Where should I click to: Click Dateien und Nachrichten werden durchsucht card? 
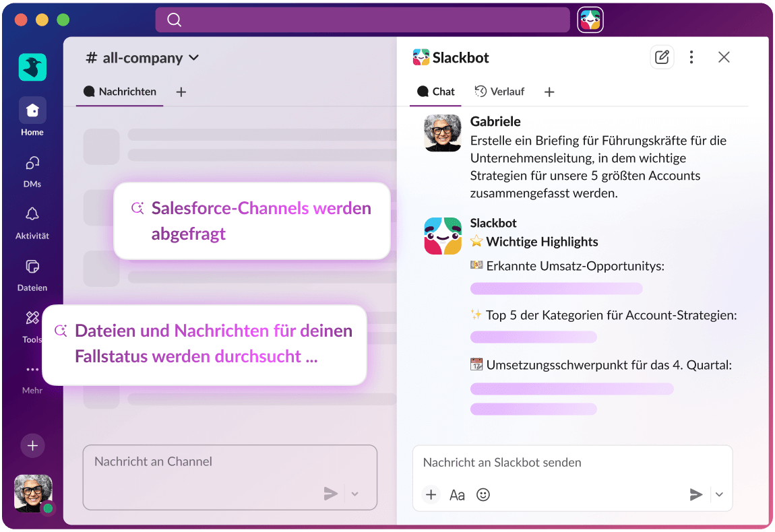coord(205,345)
